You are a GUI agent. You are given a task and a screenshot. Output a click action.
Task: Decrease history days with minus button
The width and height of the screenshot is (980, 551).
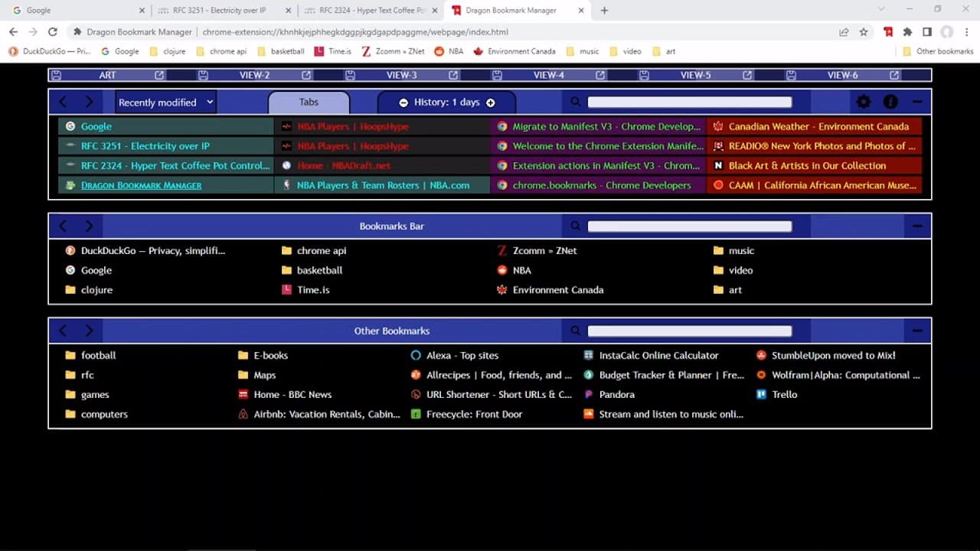(x=403, y=103)
